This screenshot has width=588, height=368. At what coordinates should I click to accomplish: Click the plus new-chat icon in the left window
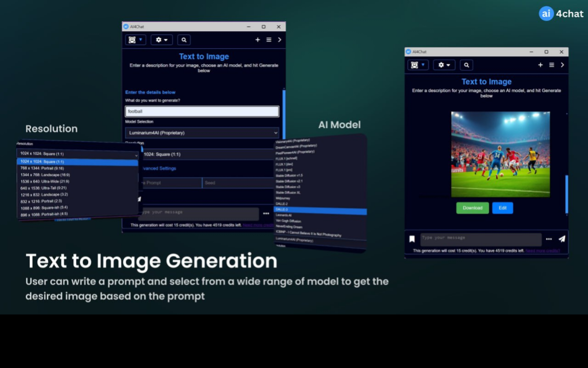click(258, 40)
